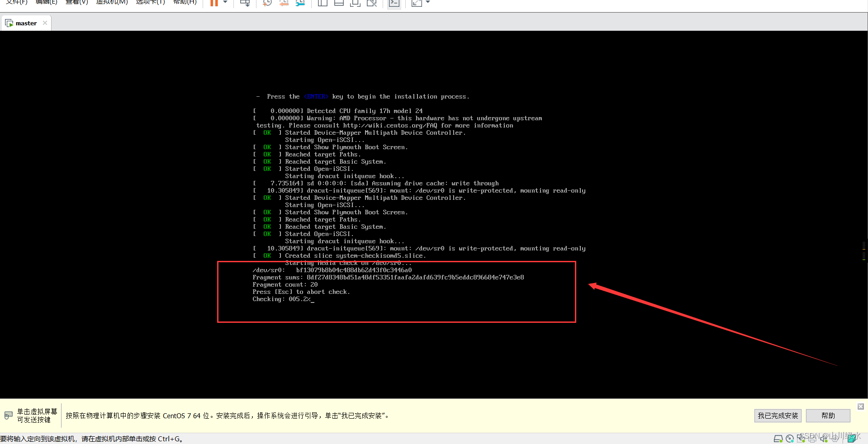This screenshot has width=868, height=444.
Task: Open the 查看(V) menu
Action: coord(76,2)
